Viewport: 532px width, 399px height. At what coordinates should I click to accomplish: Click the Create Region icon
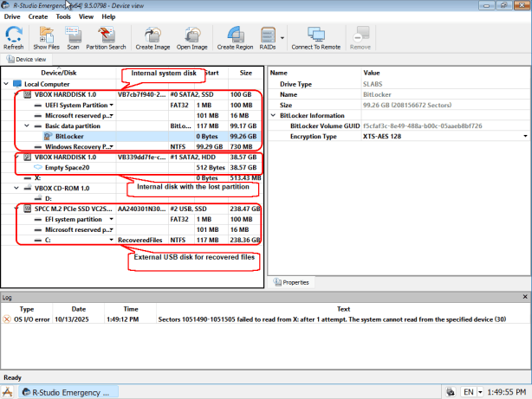tap(235, 39)
